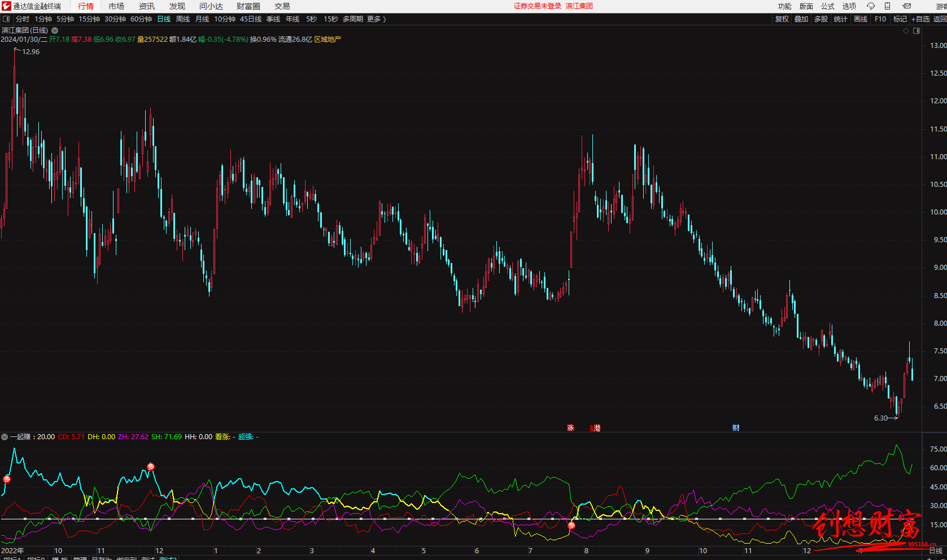The width and height of the screenshot is (947, 560).
Task: Select the 年线 period
Action: pyautogui.click(x=293, y=19)
